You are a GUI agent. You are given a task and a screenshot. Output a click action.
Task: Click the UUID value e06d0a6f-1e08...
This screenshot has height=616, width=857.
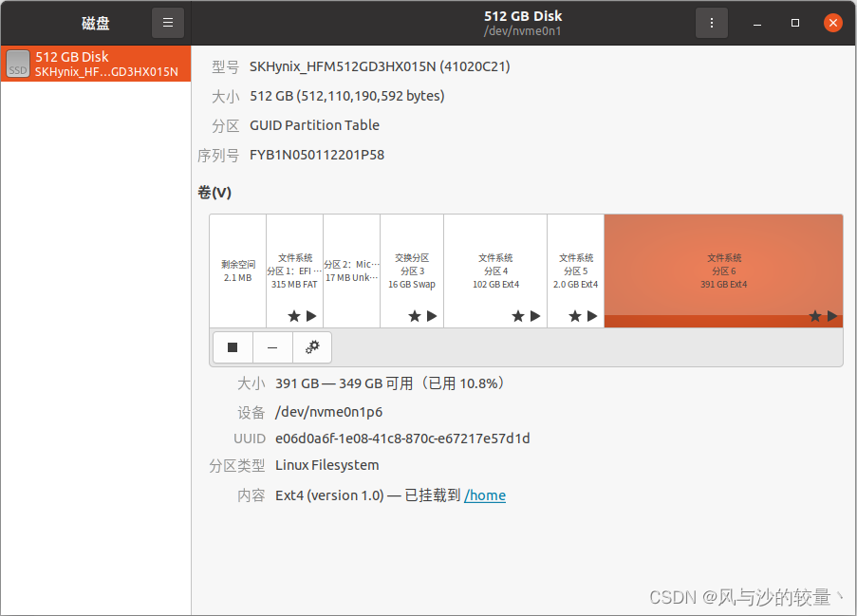[402, 439]
